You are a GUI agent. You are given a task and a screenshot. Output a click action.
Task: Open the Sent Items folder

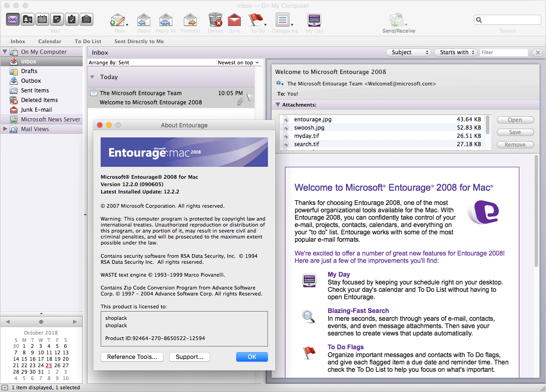pos(41,91)
